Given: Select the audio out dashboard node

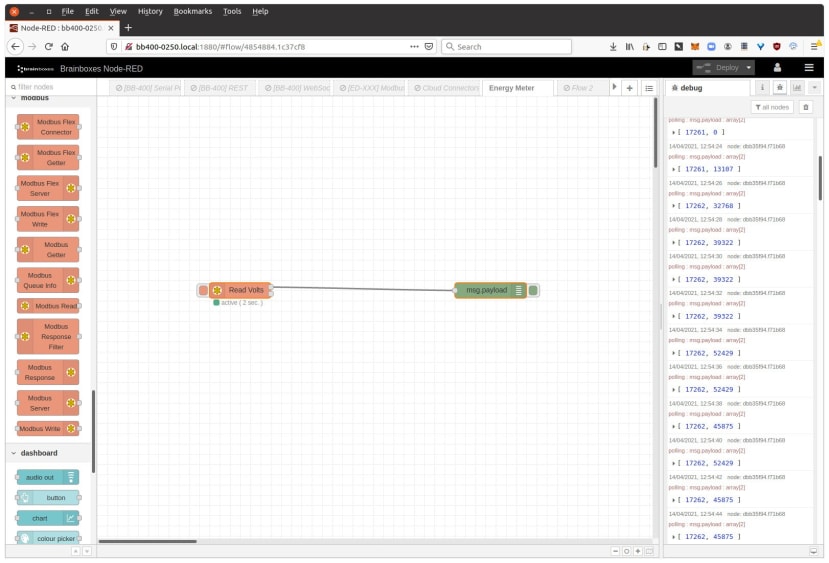Looking at the screenshot, I should 48,477.
